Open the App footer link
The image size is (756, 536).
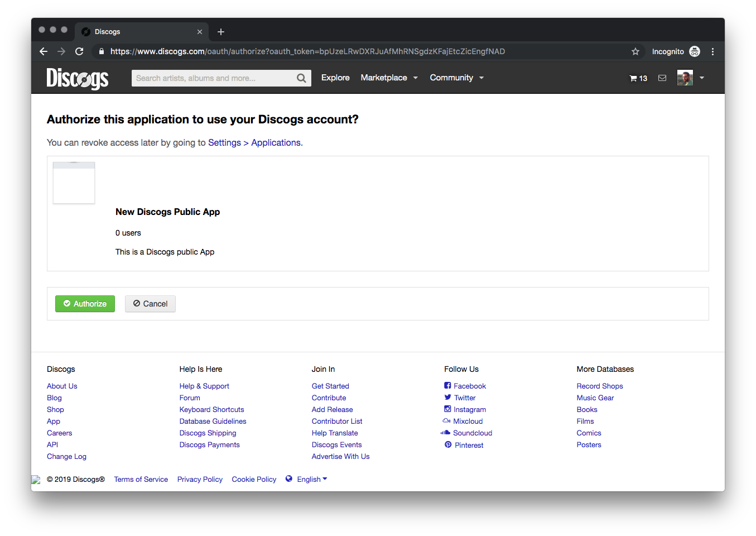coord(54,421)
